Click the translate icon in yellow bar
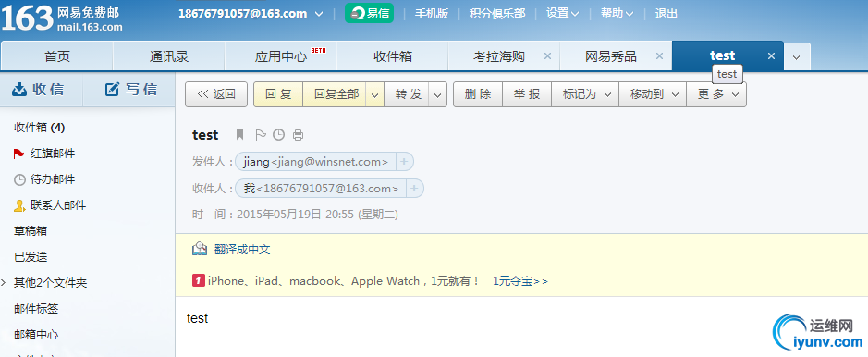Screen dimensions: 868x357 pyautogui.click(x=200, y=249)
